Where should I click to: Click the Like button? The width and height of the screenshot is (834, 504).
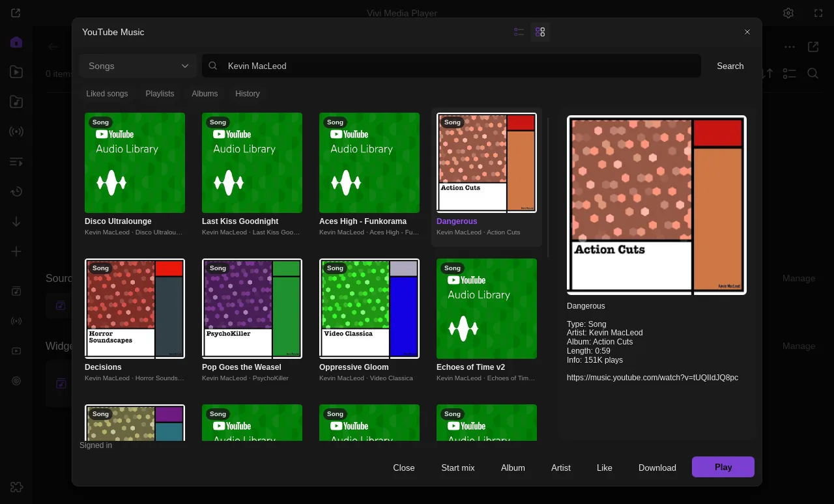point(605,468)
